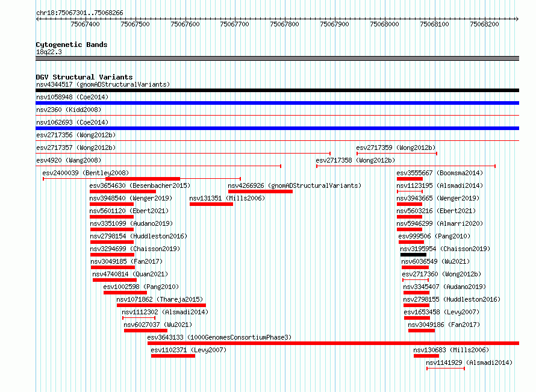
Task: Click nsv3351099 (Audano2019) label
Action: [x=132, y=223]
